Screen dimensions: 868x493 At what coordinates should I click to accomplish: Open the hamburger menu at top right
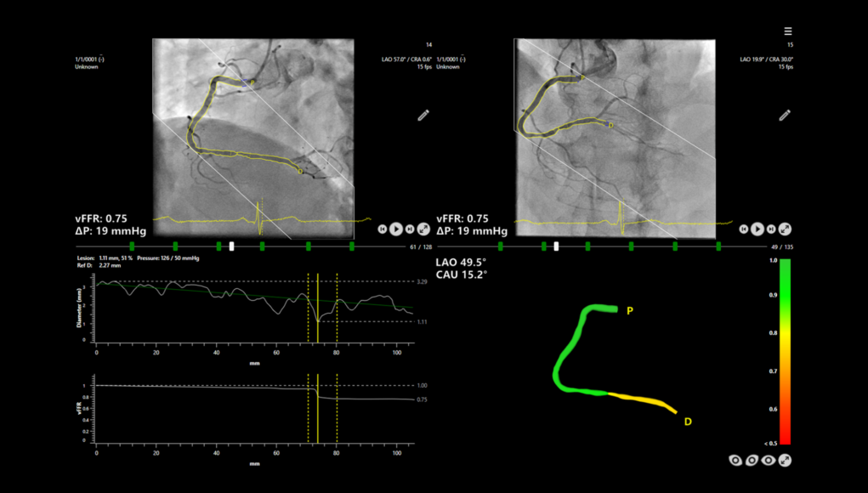(788, 31)
